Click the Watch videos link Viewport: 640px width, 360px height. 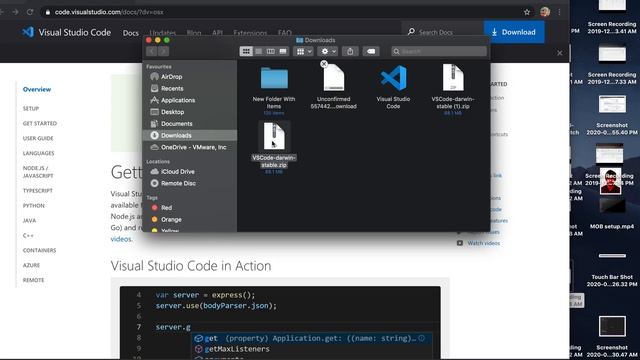pos(484,243)
